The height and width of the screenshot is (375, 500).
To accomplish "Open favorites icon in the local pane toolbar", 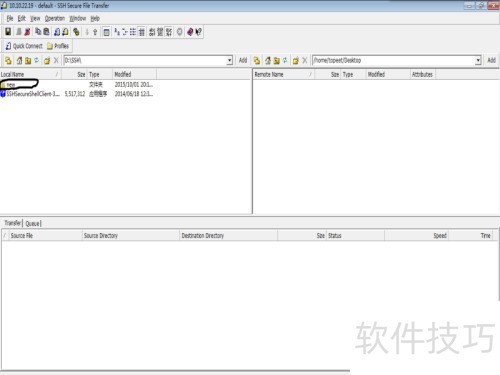I will click(x=8, y=60).
